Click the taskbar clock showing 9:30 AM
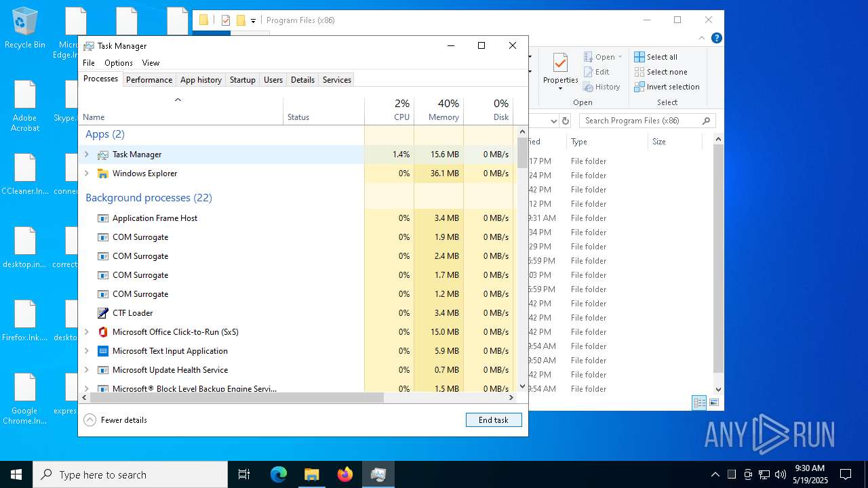Image resolution: width=868 pixels, height=488 pixels. pos(811,474)
